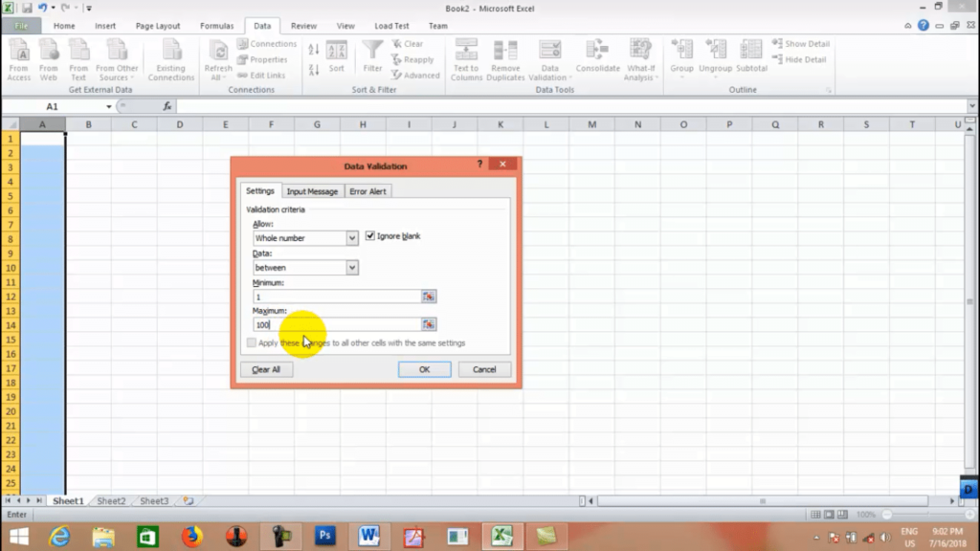
Task: Sort Z to A descending icon
Action: click(314, 70)
